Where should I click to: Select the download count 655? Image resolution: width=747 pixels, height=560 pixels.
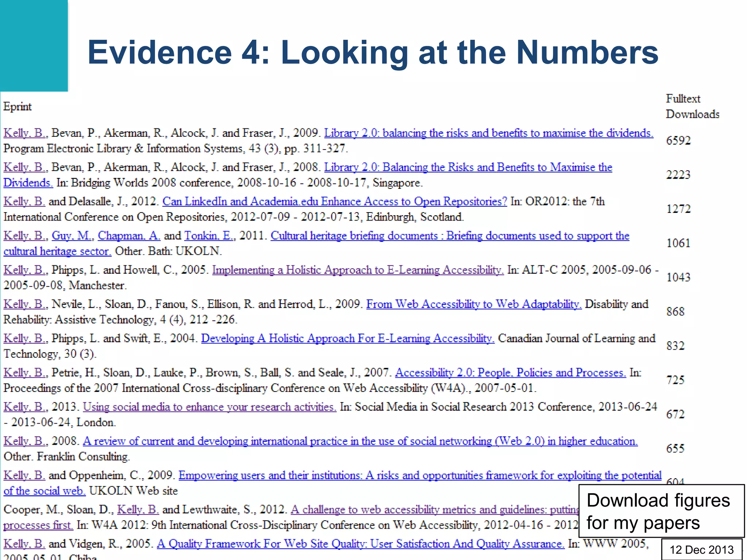tap(676, 449)
